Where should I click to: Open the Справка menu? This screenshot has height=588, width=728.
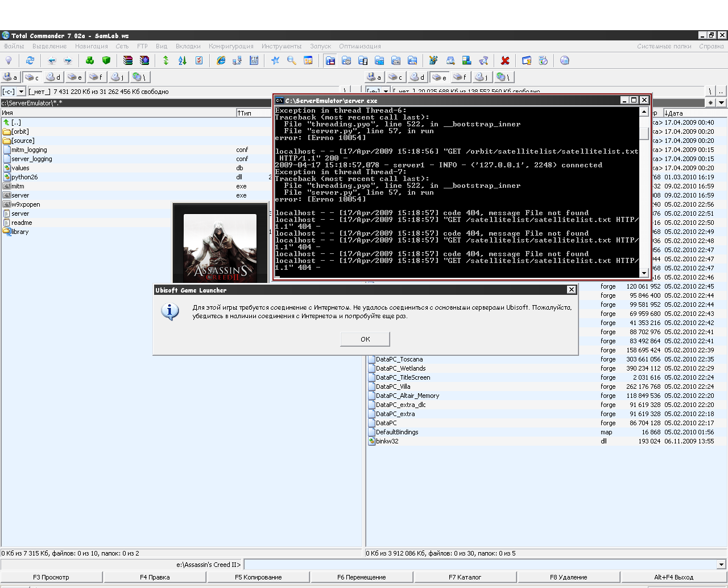(x=712, y=46)
